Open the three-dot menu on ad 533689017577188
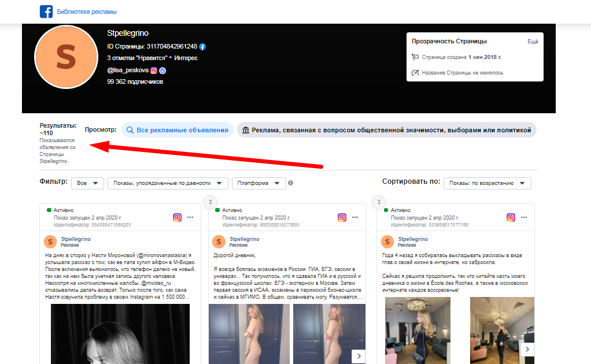This screenshot has height=364, width=591. 524,217
